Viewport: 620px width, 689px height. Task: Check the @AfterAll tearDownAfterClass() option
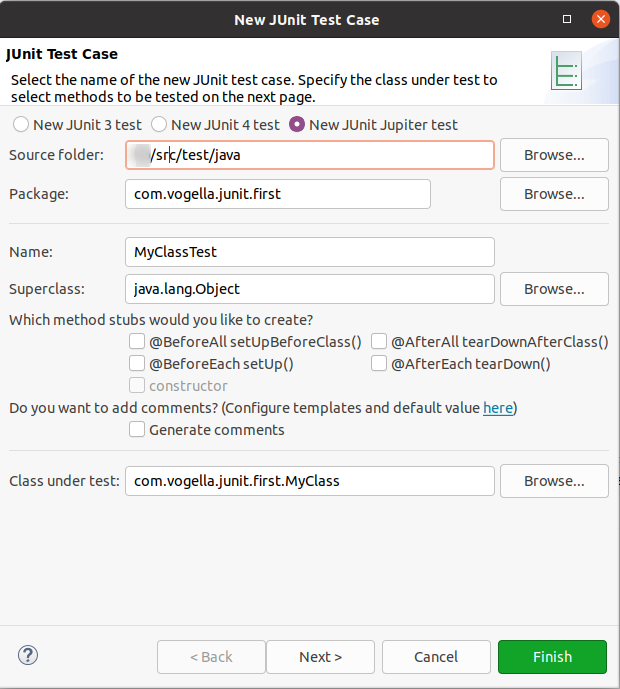coord(379,342)
